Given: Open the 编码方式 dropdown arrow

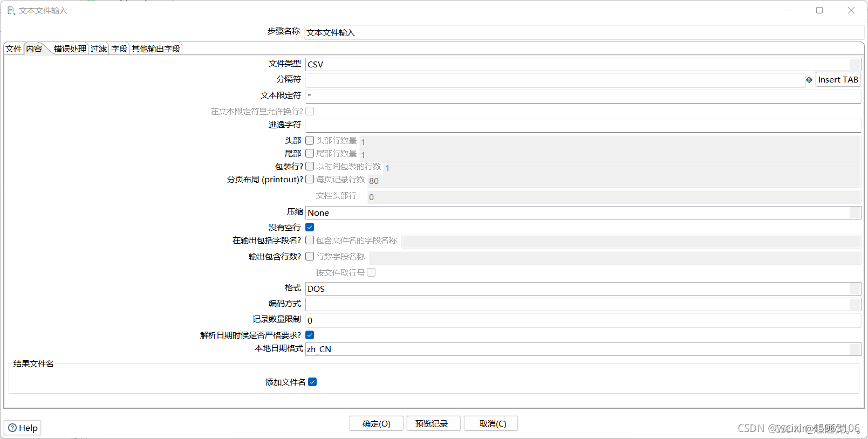Looking at the screenshot, I should tap(855, 304).
